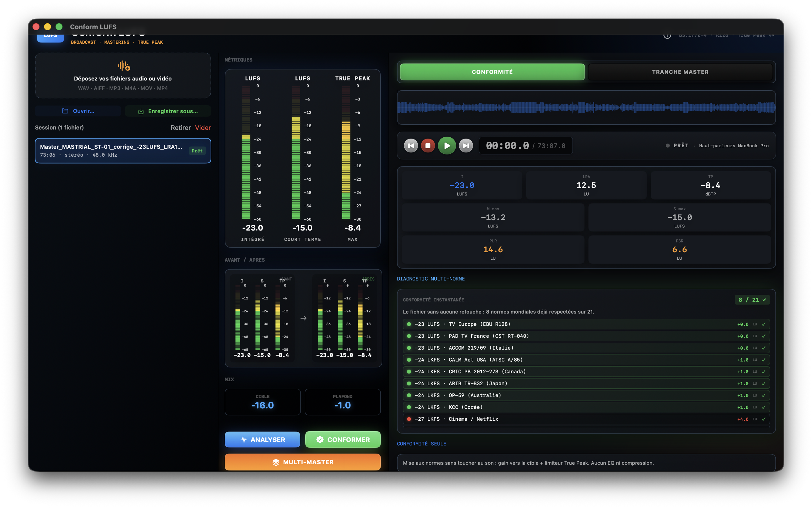Click the M max -13.2 LUFS card
This screenshot has width=812, height=508.
(x=493, y=217)
